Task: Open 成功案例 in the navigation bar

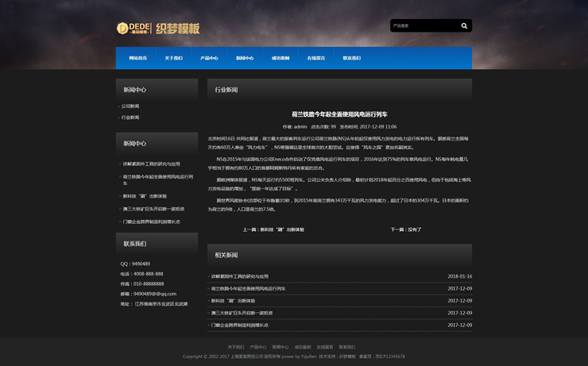Action: coord(280,58)
